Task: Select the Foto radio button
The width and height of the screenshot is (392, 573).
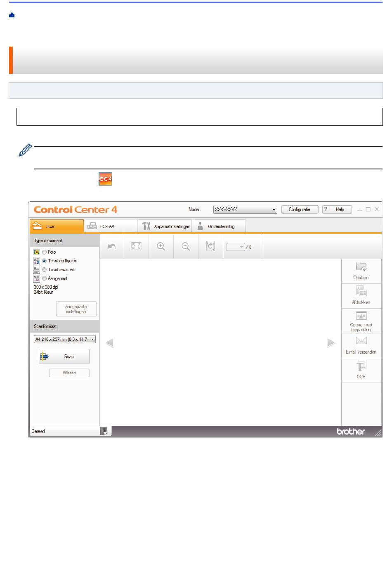Action: 44,252
